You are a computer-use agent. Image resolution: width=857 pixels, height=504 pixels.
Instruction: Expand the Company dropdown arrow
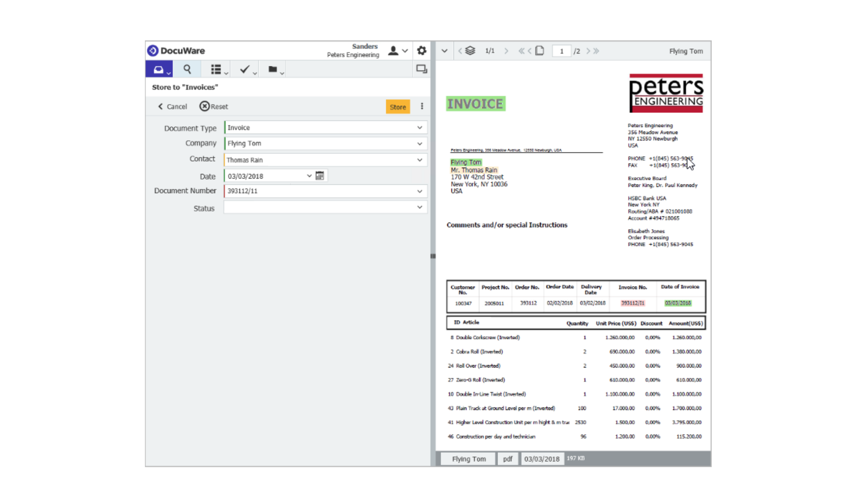tap(419, 144)
